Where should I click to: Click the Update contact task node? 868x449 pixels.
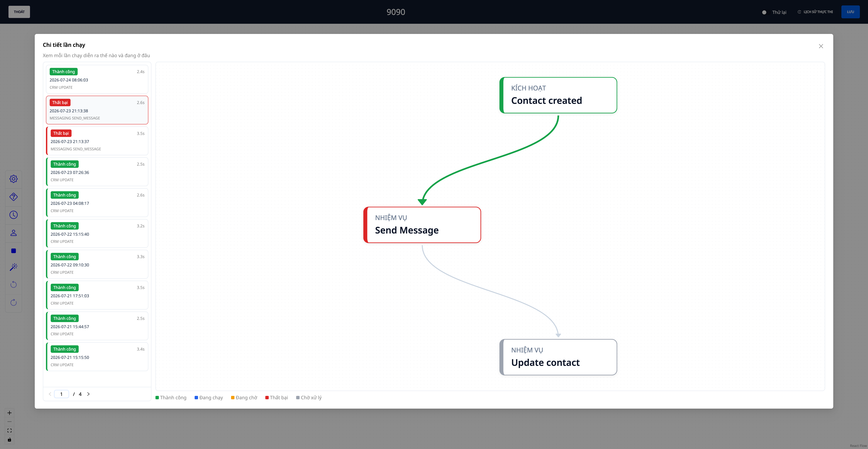click(x=558, y=357)
